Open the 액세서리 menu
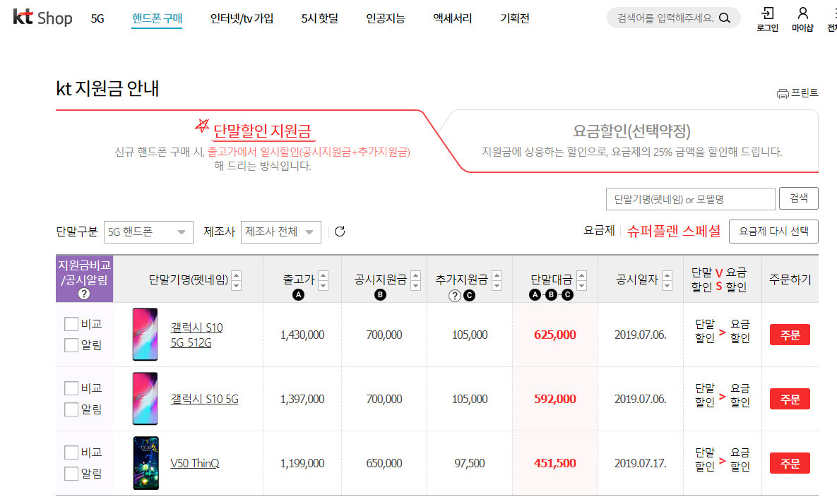837x504 pixels. 453,18
